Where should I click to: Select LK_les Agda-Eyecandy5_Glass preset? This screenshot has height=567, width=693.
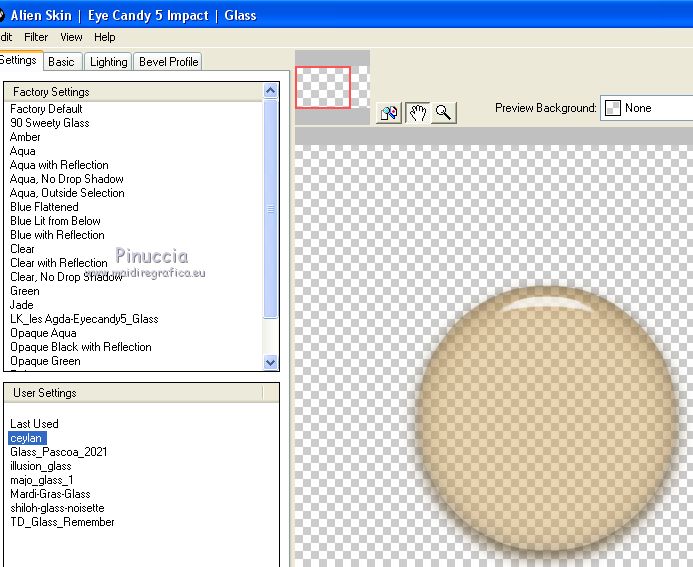(84, 319)
